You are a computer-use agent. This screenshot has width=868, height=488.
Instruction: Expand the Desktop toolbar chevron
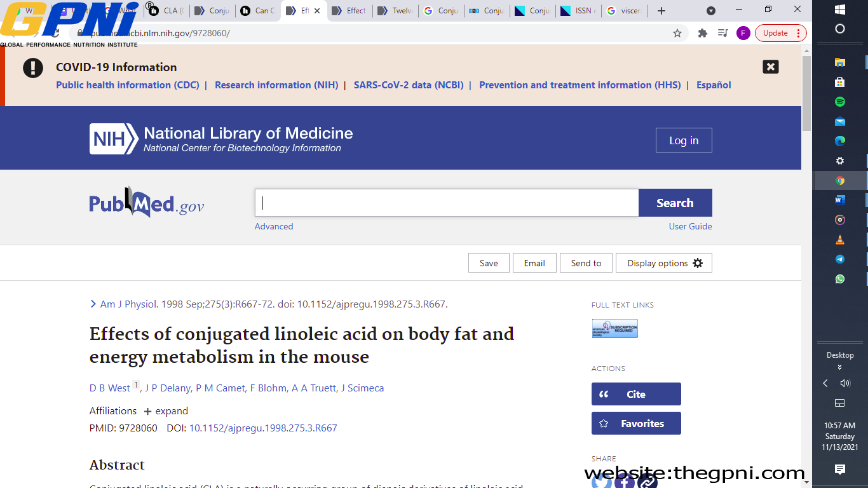(x=840, y=367)
